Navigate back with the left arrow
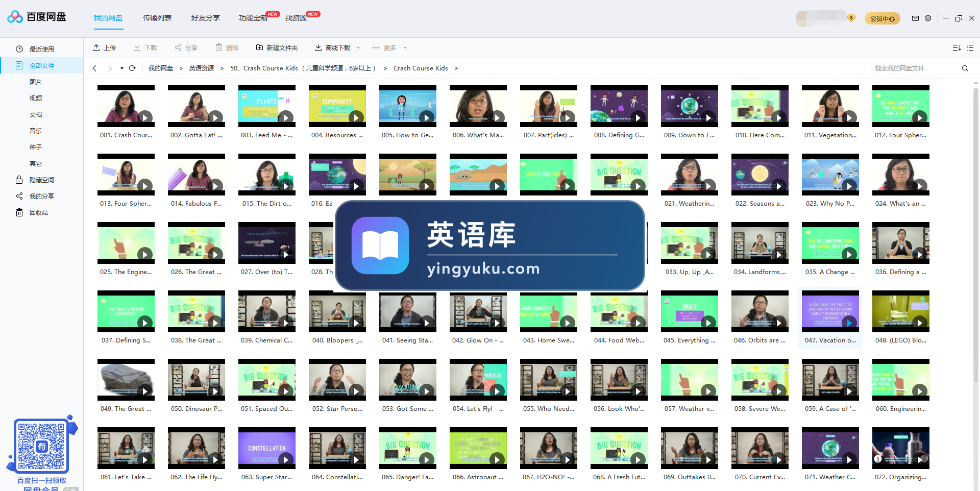This screenshot has width=980, height=491. tap(94, 68)
